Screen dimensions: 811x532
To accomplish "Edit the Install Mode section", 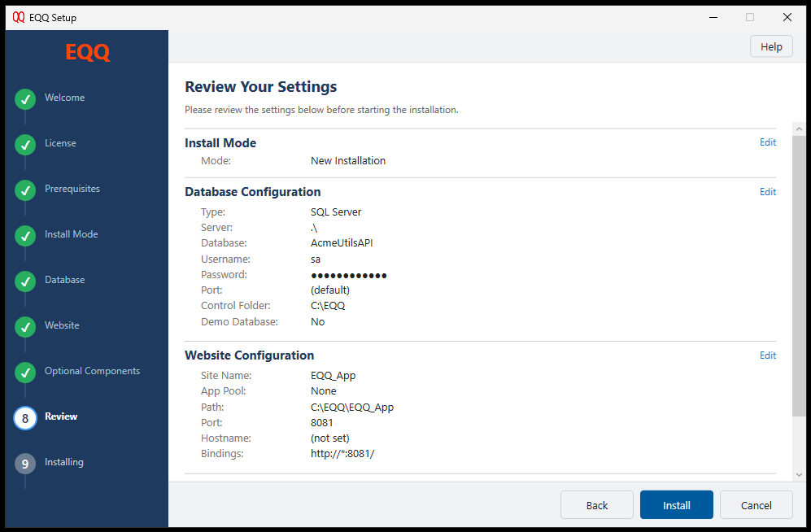I will [768, 142].
